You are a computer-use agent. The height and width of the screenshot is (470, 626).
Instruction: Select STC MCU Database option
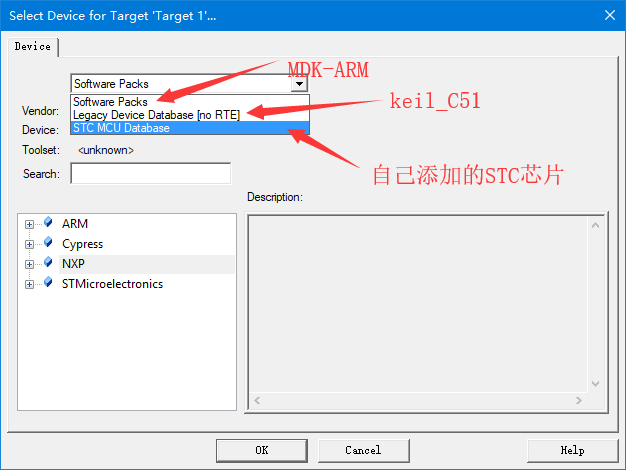(x=190, y=128)
